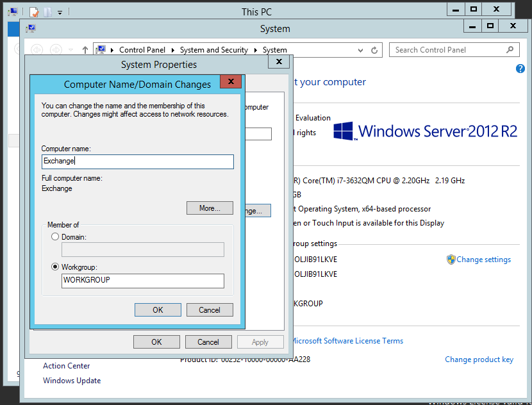The image size is (532, 405).
Task: Click the System window title icon
Action: [31, 28]
